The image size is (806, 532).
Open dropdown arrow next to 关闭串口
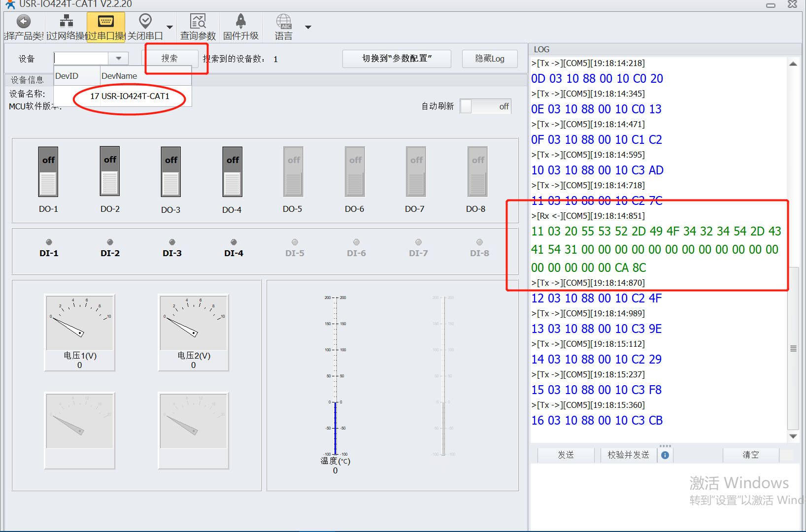coord(169,27)
